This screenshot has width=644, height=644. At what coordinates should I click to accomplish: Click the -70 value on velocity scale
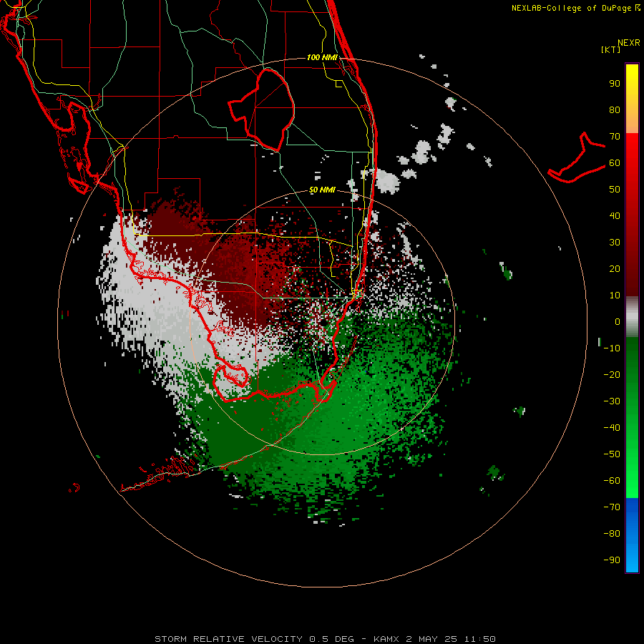612,507
